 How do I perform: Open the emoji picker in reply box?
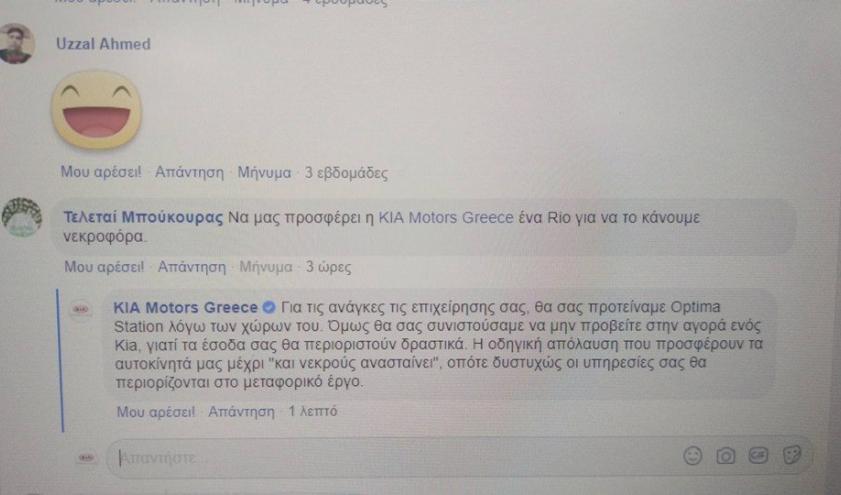[x=692, y=456]
